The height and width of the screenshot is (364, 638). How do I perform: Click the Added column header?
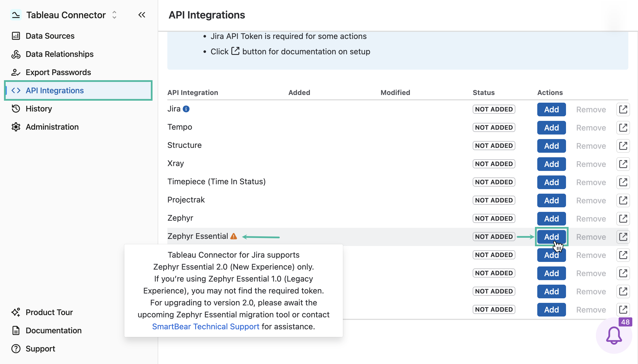[x=299, y=92]
